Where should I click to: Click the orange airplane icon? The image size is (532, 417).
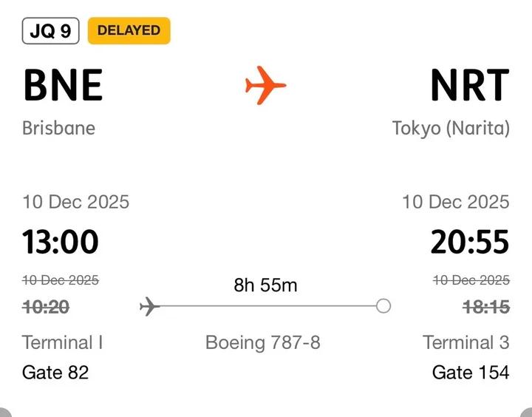(265, 85)
